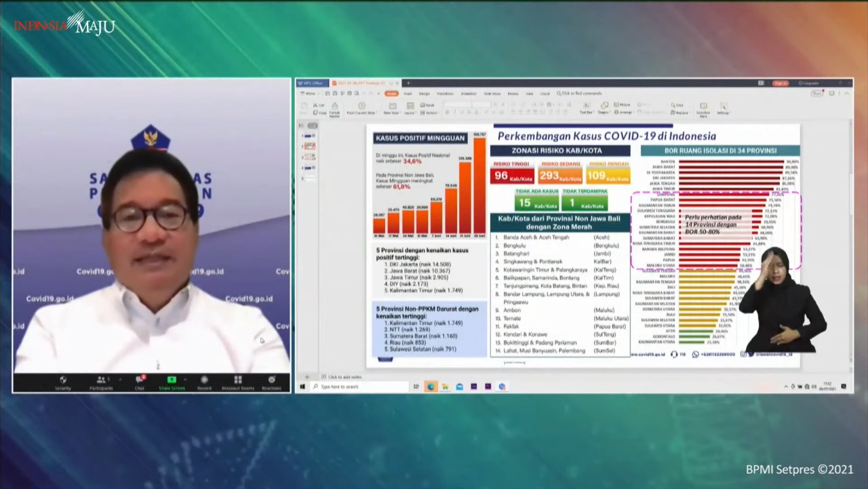Click the Share button in WPS
868x489 pixels.
pyautogui.click(x=817, y=94)
